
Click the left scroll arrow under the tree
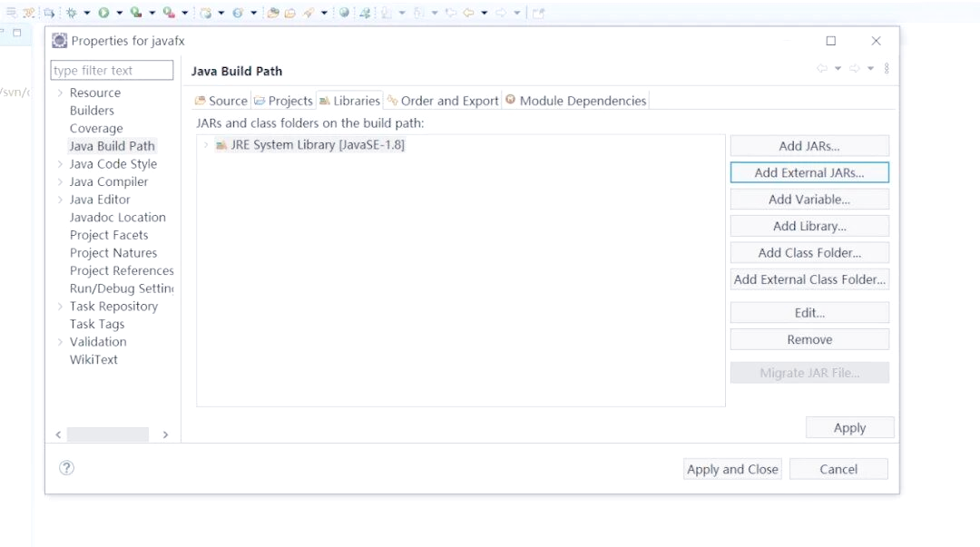click(58, 435)
